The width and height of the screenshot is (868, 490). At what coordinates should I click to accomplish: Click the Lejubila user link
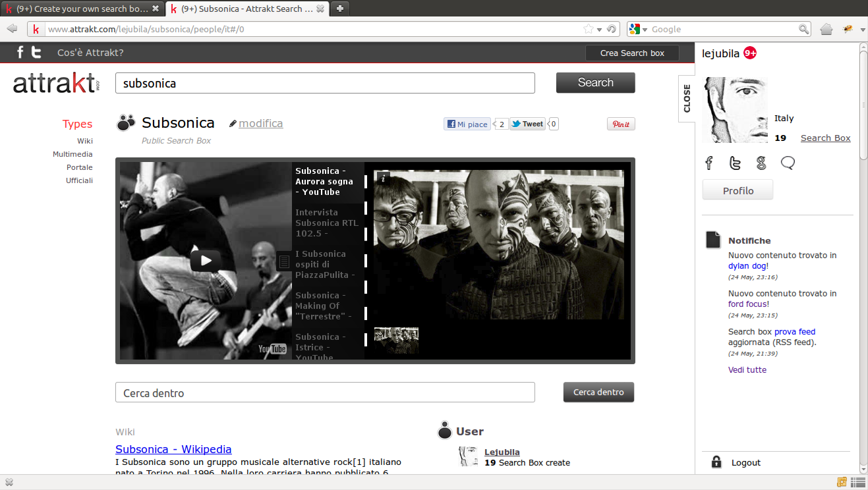click(502, 452)
